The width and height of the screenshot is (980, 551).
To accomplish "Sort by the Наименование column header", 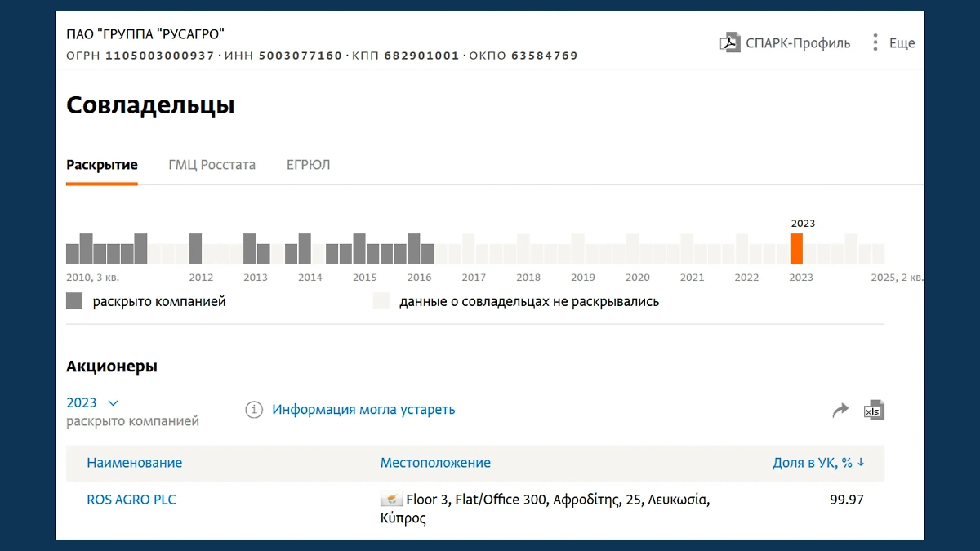I will coord(135,463).
